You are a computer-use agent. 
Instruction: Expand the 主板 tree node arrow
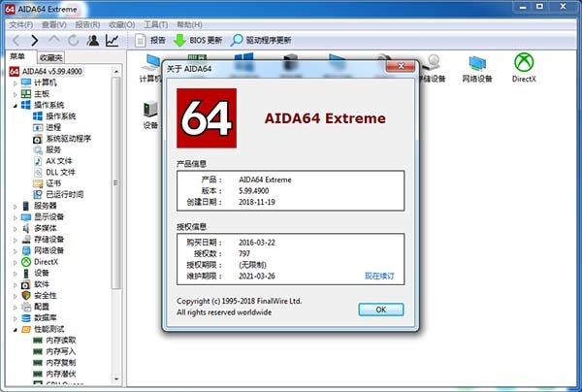coord(16,94)
